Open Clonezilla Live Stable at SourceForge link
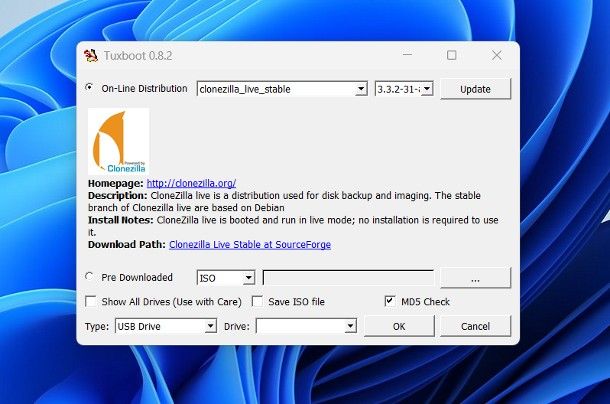The width and height of the screenshot is (610, 404). (x=250, y=244)
